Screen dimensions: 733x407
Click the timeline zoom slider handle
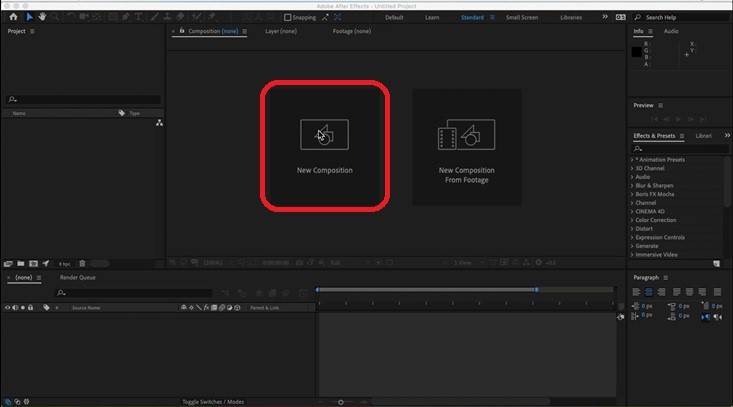point(341,402)
